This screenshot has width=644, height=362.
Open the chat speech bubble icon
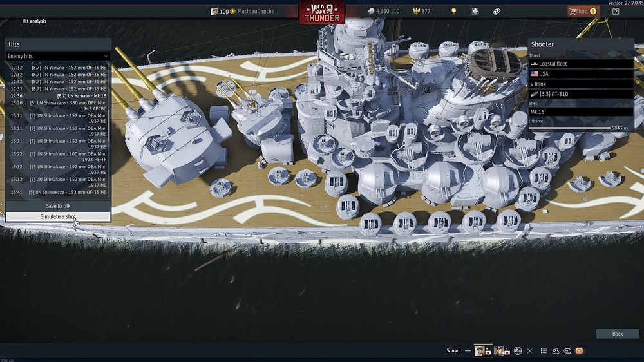(x=567, y=351)
